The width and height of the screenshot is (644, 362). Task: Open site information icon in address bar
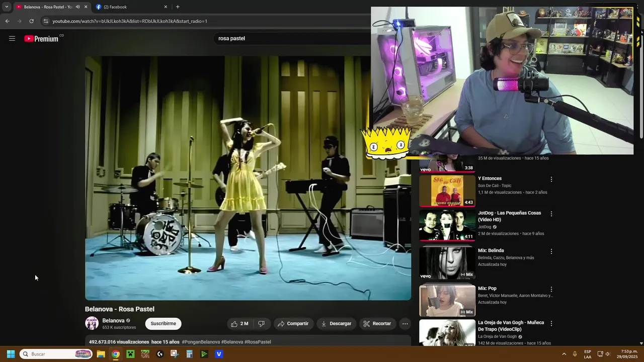(46, 21)
